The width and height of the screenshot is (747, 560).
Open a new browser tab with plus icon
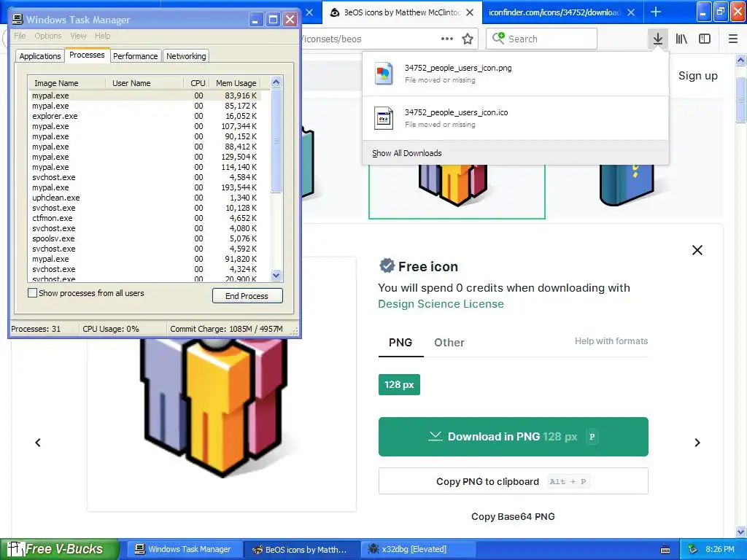tap(656, 12)
